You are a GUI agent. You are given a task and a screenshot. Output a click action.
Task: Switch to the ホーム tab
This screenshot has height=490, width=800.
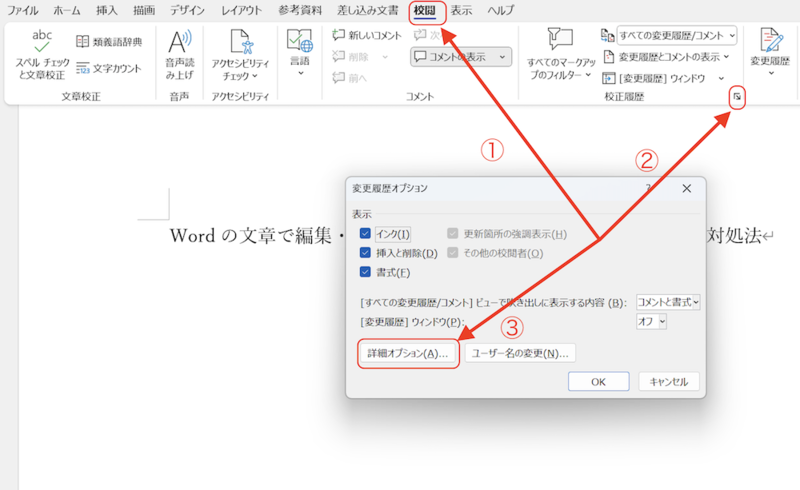67,10
